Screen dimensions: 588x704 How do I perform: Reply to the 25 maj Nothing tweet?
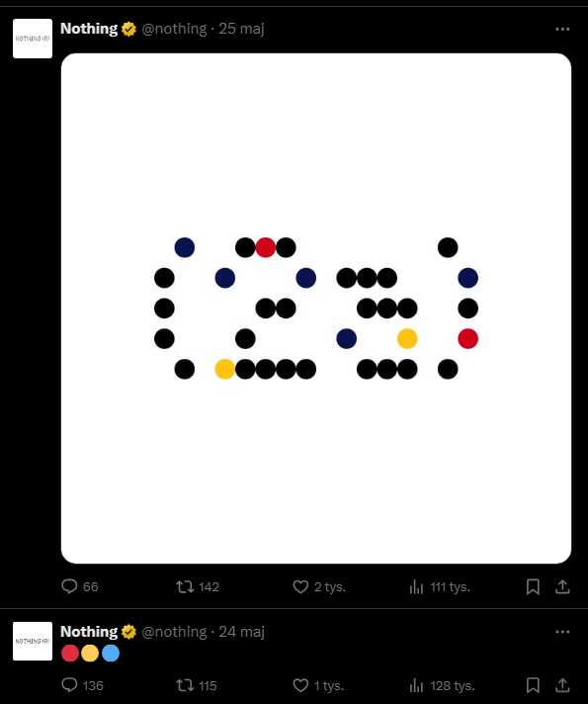[x=69, y=586]
